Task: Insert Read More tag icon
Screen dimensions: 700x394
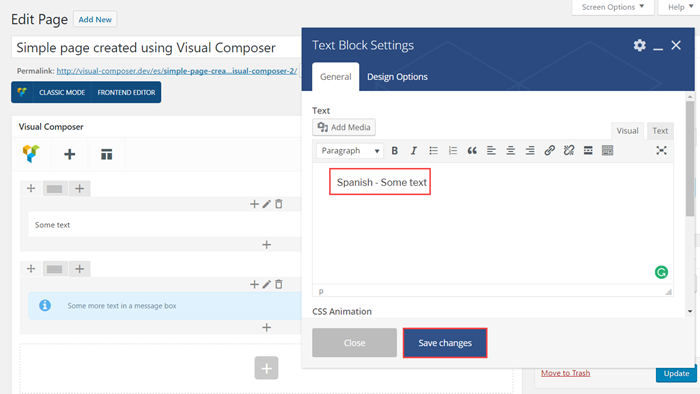Action: (588, 150)
